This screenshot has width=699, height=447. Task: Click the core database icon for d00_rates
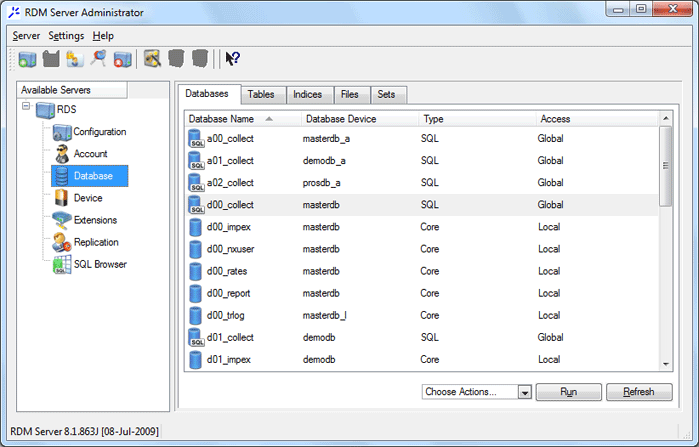click(195, 271)
